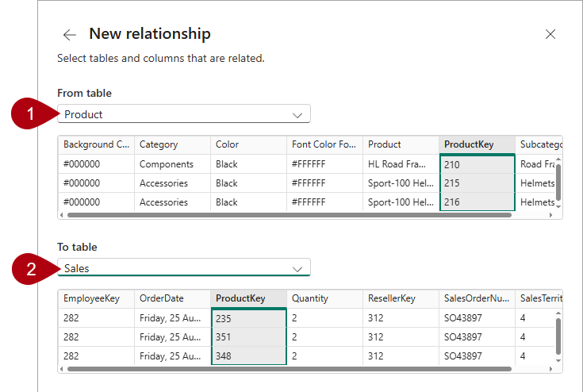This screenshot has height=392, width=583.
Task: Go back using the left arrow icon
Action: 70,35
